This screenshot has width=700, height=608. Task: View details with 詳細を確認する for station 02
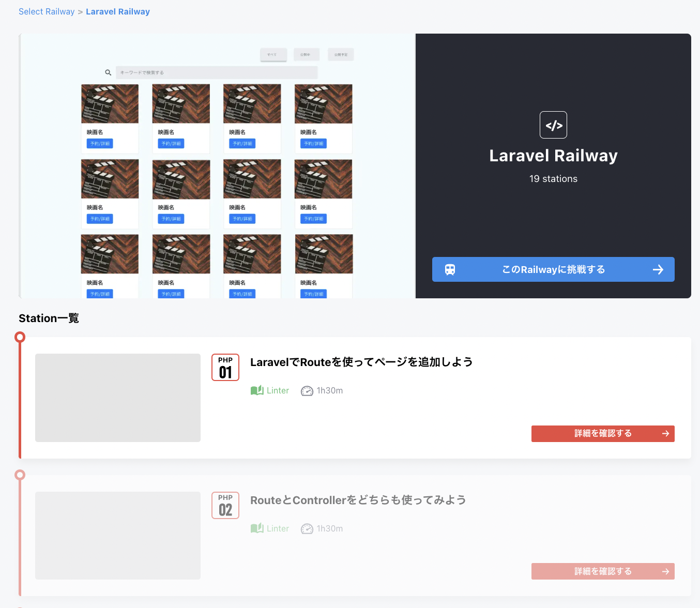point(603,571)
